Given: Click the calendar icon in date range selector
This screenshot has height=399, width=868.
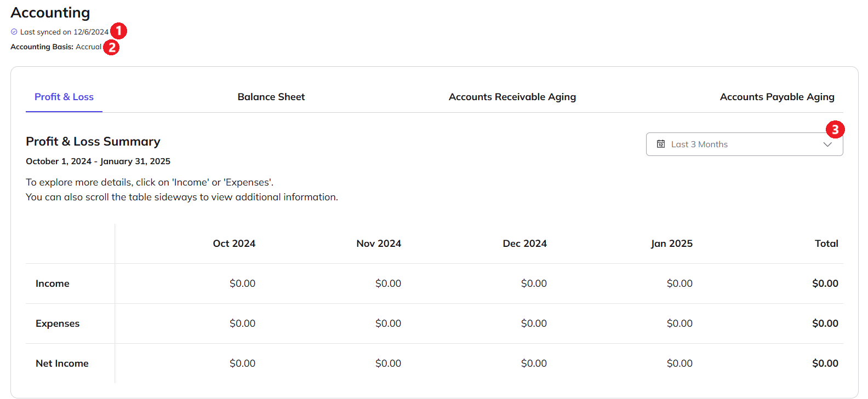Looking at the screenshot, I should tap(661, 144).
